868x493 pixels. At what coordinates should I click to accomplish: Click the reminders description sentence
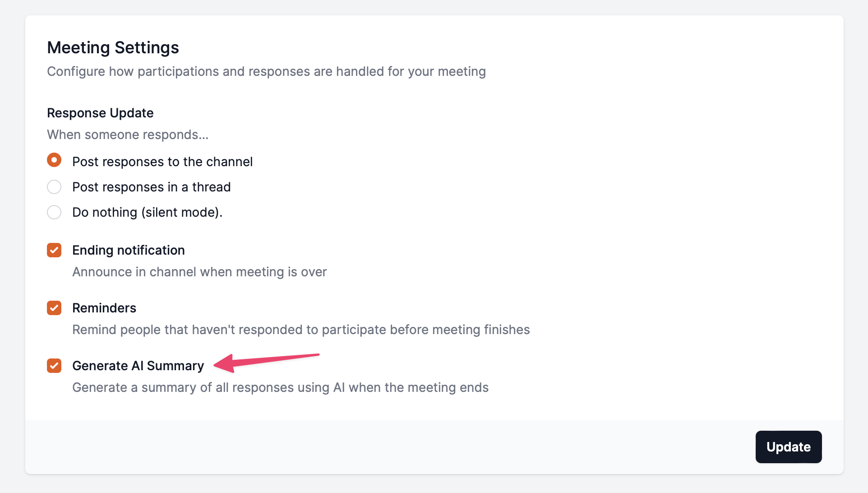click(301, 330)
